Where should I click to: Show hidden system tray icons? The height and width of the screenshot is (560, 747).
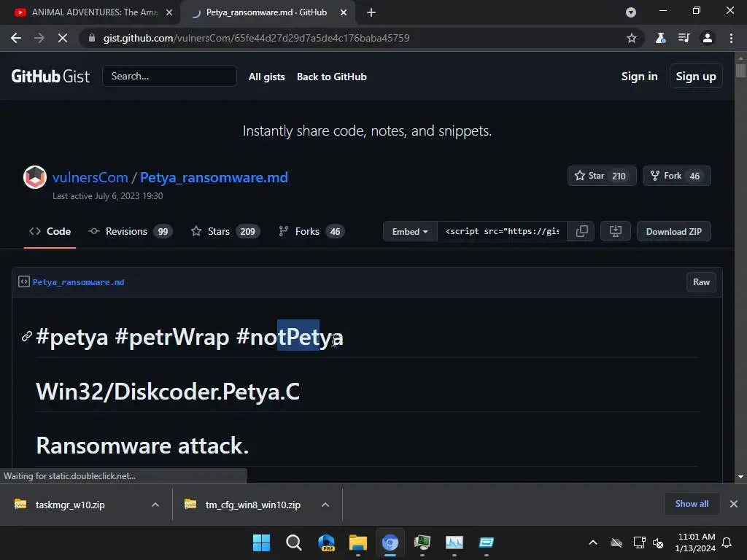coord(592,542)
